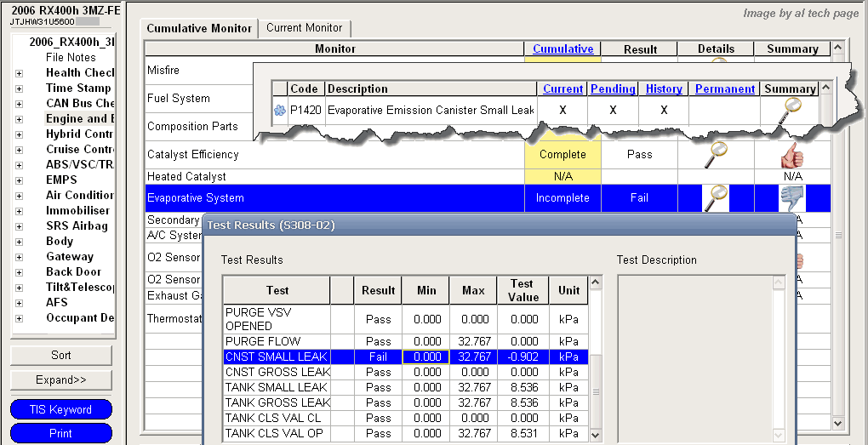Click the Expand>> button
This screenshot has height=445, width=868.
pos(60,379)
